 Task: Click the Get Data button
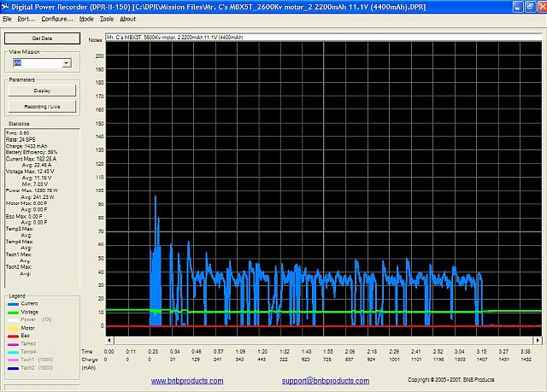[42, 38]
